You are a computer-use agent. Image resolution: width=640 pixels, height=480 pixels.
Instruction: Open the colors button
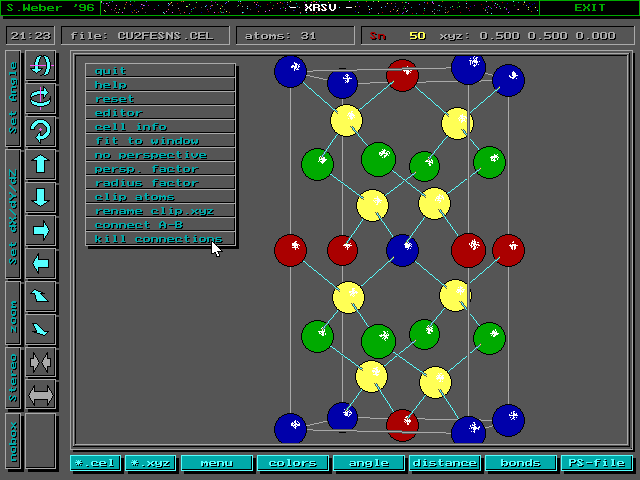tap(293, 463)
